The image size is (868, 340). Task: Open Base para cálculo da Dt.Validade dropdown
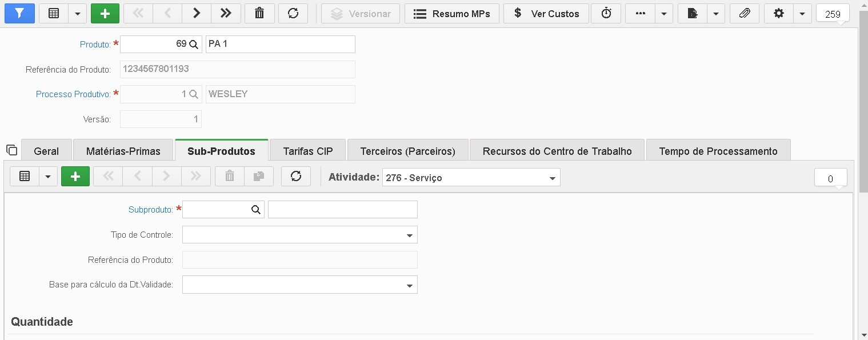(300, 285)
